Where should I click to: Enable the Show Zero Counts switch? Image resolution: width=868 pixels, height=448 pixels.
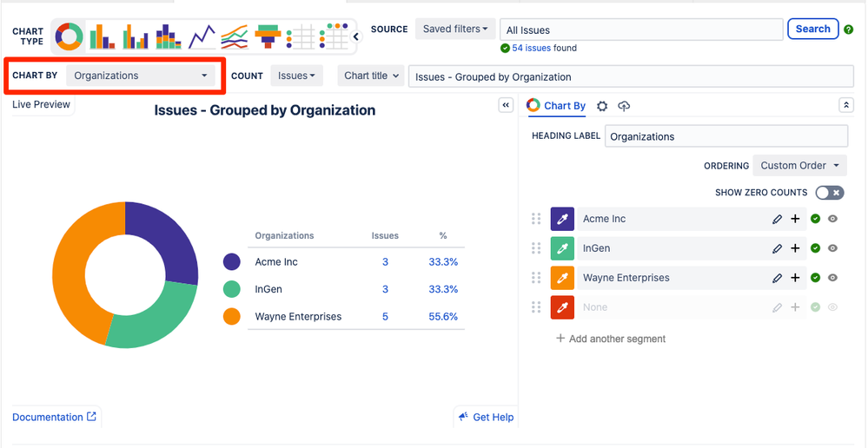pos(830,193)
